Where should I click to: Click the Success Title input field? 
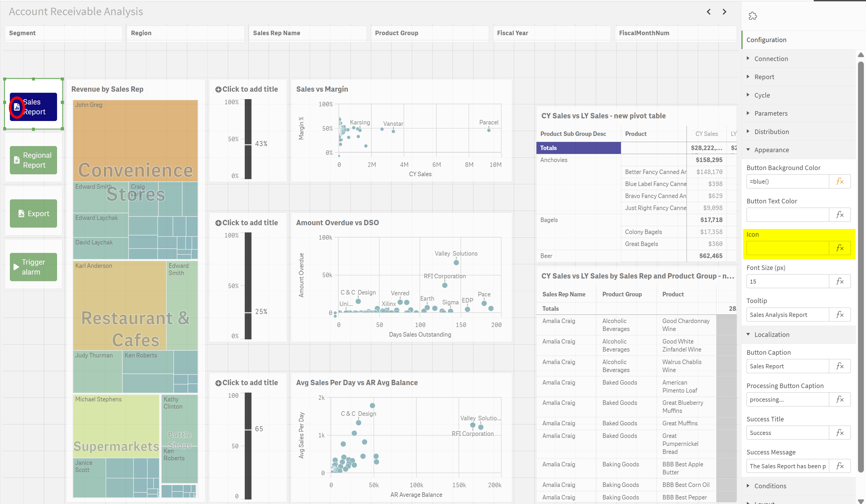[788, 433]
